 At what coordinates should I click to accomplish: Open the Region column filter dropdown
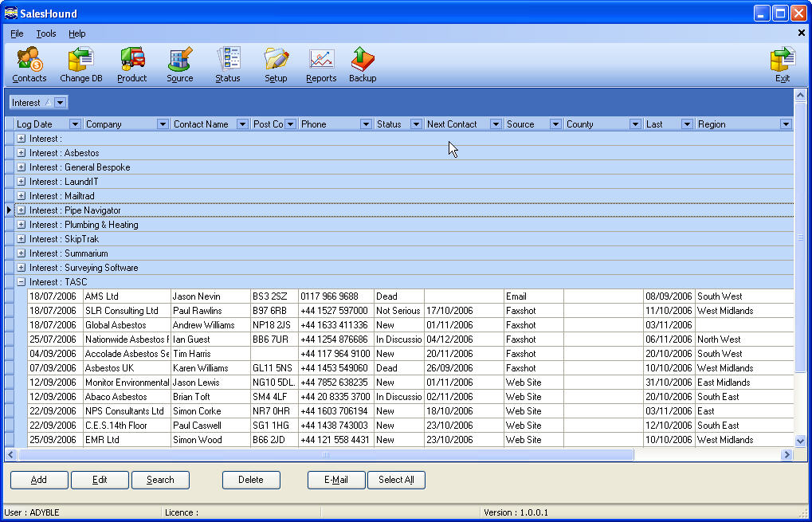click(787, 124)
